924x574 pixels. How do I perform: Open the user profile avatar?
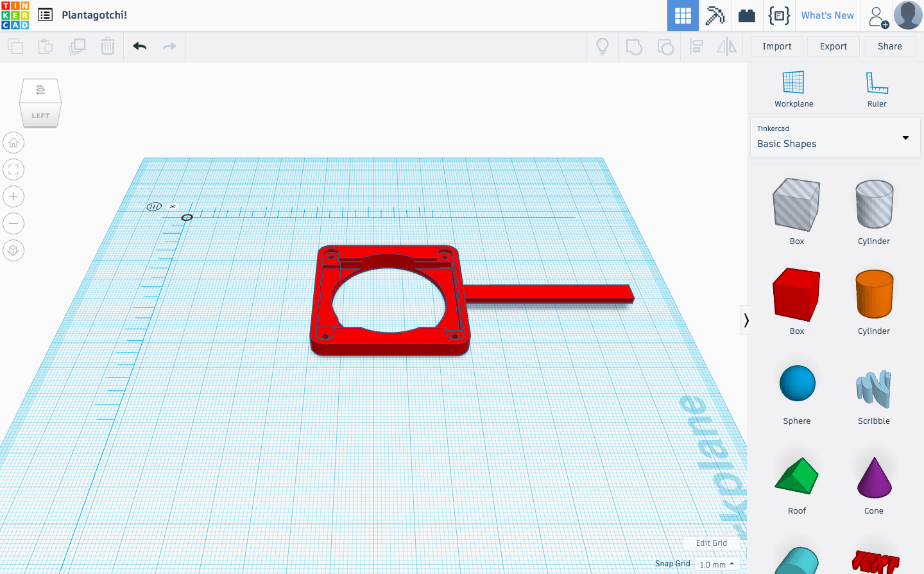point(908,15)
